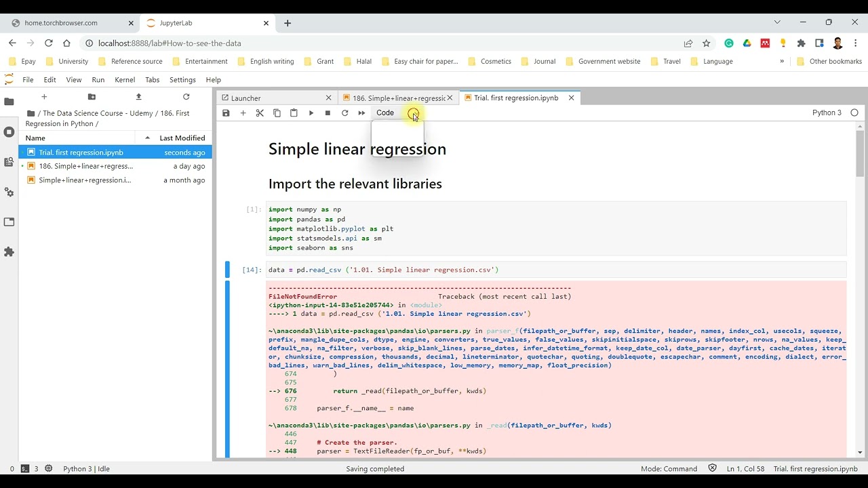The height and width of the screenshot is (488, 868).
Task: Open browser extensions puzzle icon
Action: coord(801,43)
